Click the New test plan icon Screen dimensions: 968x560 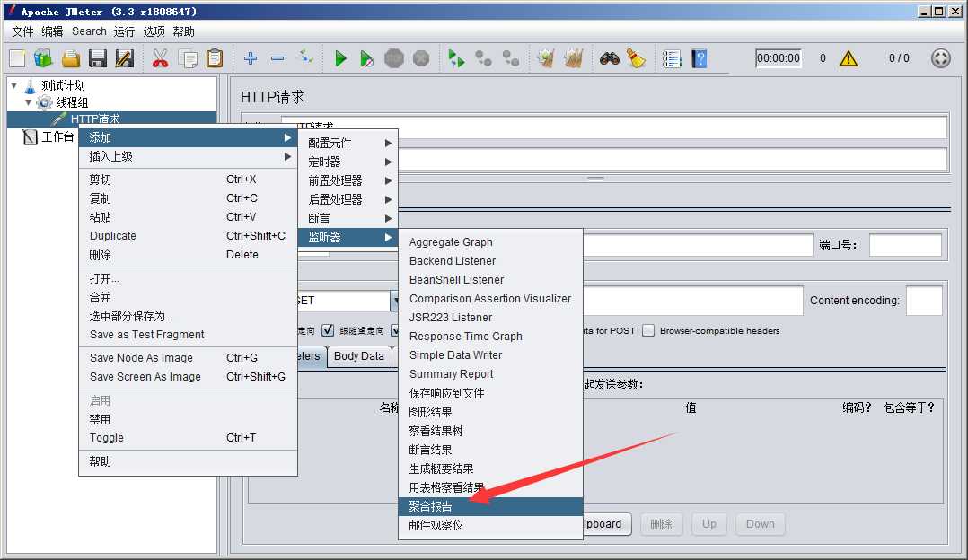coord(17,58)
